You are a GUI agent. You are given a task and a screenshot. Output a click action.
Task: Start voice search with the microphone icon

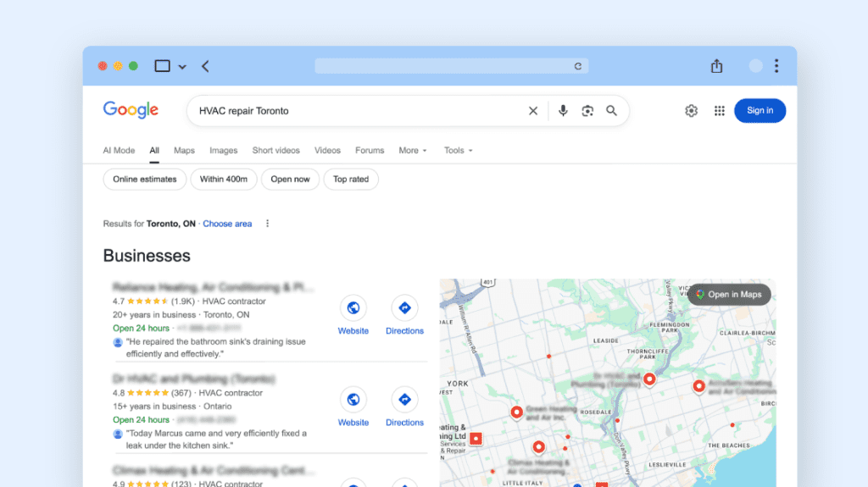click(x=563, y=111)
